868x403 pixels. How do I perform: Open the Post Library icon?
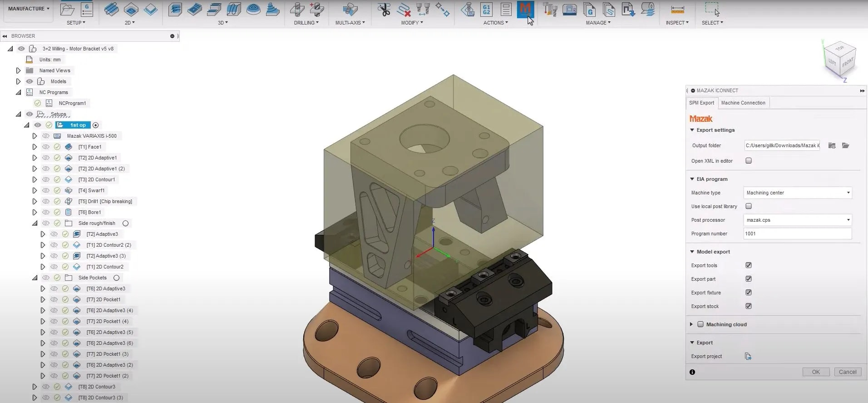coord(589,9)
